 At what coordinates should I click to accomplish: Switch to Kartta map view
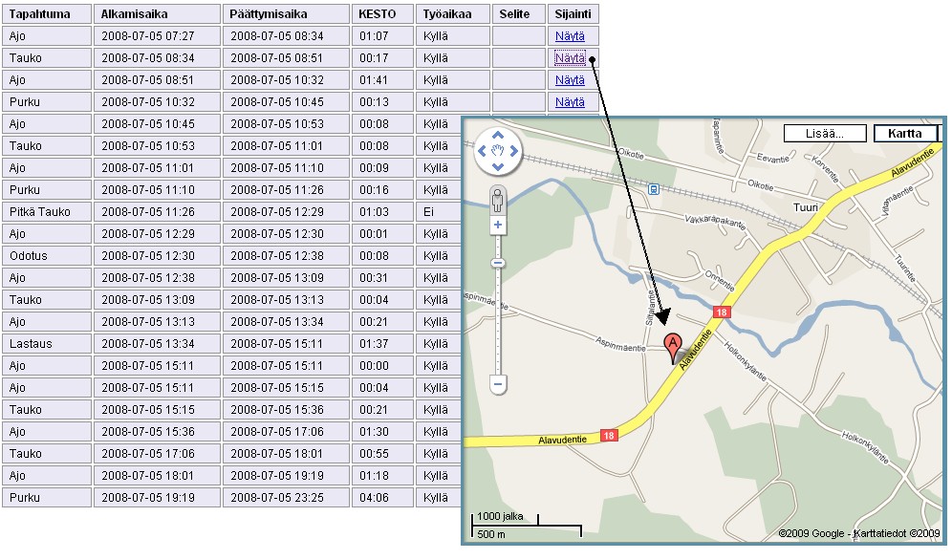(904, 134)
